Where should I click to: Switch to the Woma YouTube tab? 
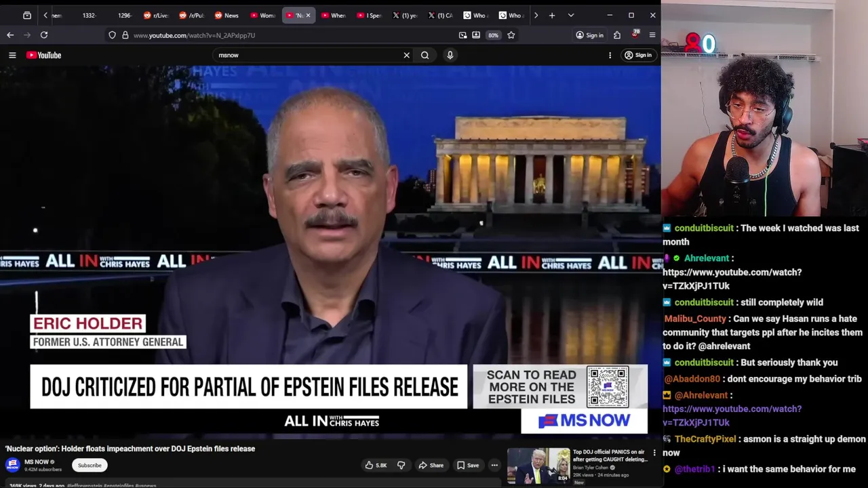pyautogui.click(x=262, y=15)
